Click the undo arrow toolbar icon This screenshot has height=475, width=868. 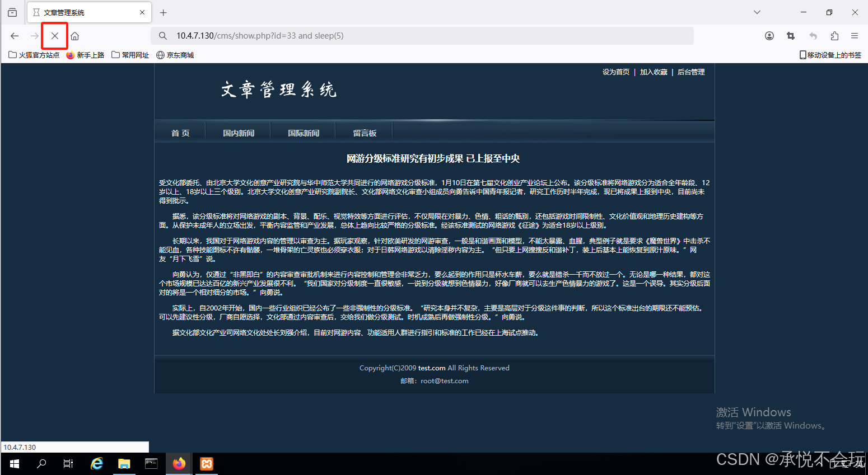(813, 36)
